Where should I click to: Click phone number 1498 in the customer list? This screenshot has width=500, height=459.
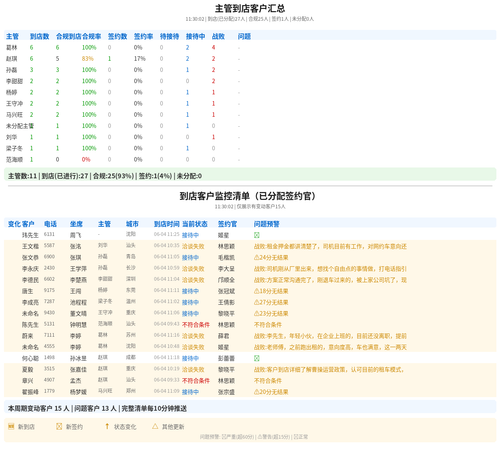click(x=49, y=357)
